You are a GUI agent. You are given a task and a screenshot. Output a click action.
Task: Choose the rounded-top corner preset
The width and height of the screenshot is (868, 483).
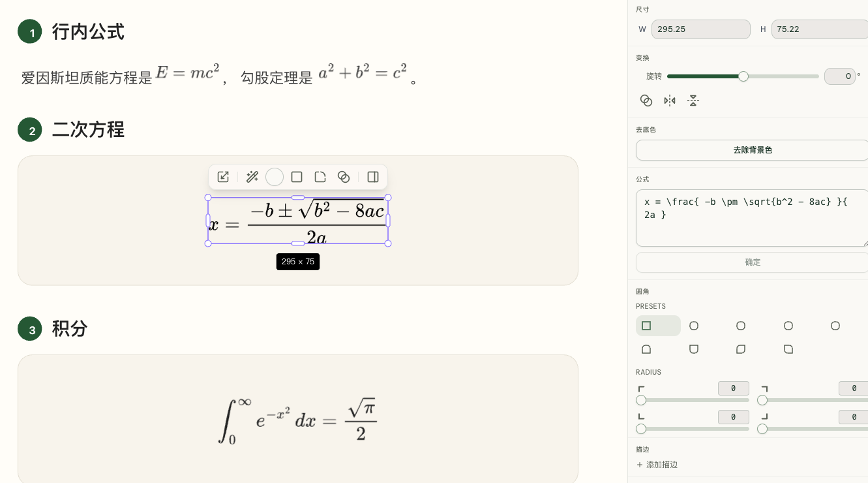tap(646, 349)
